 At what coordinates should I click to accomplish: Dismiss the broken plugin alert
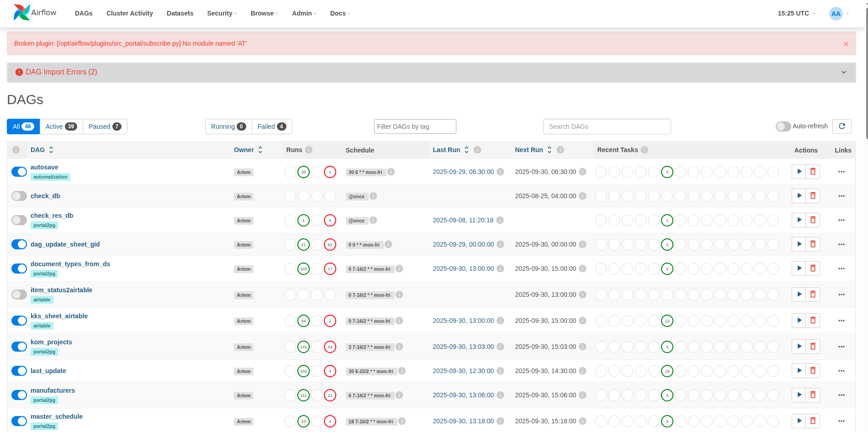click(846, 44)
